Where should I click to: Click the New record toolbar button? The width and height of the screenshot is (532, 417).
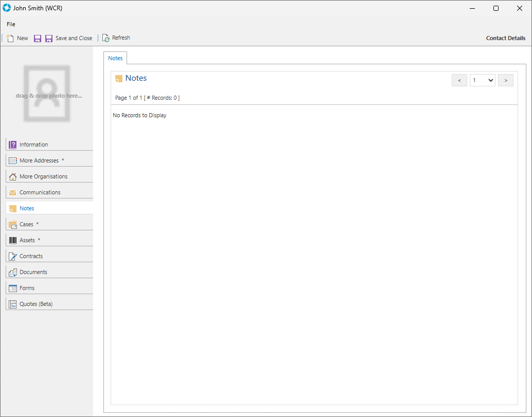(17, 38)
